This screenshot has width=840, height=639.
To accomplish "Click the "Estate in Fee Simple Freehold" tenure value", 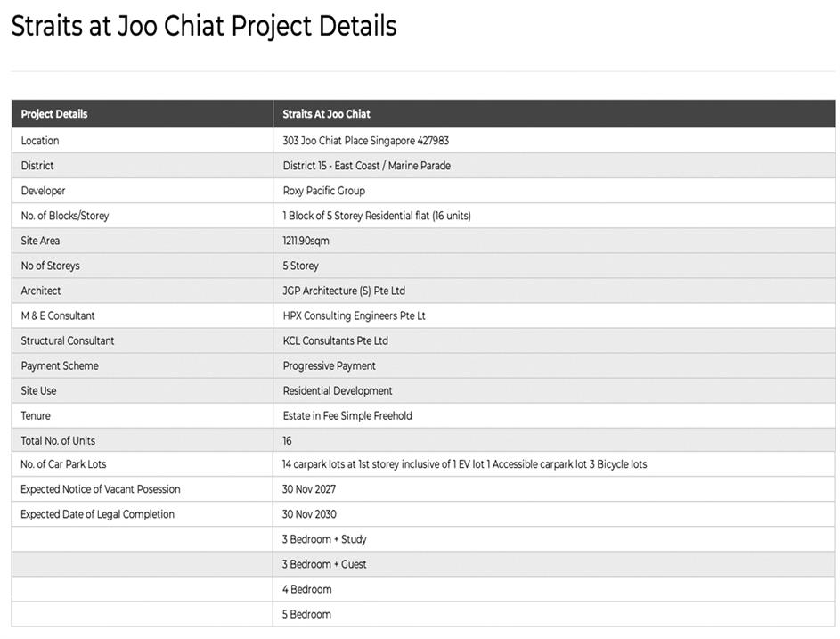I will pyautogui.click(x=347, y=415).
